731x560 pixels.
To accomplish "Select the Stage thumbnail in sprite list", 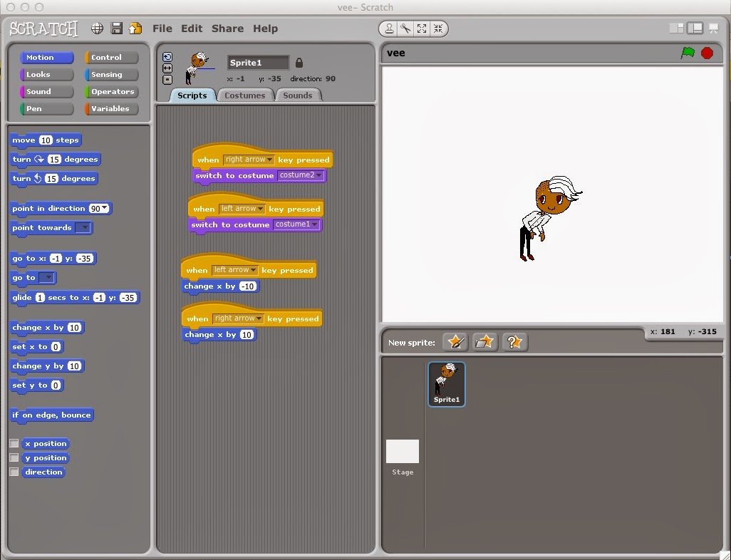I will coord(403,450).
